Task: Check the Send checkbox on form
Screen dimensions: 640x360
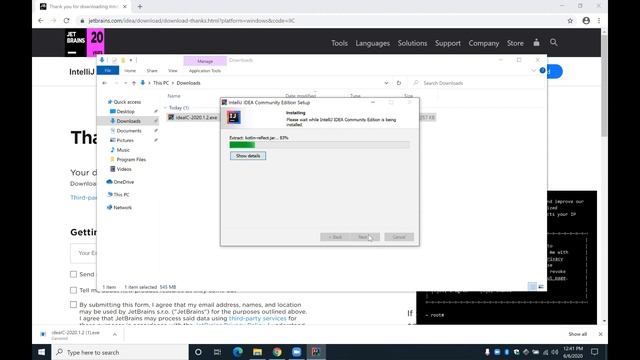Action: click(73, 274)
